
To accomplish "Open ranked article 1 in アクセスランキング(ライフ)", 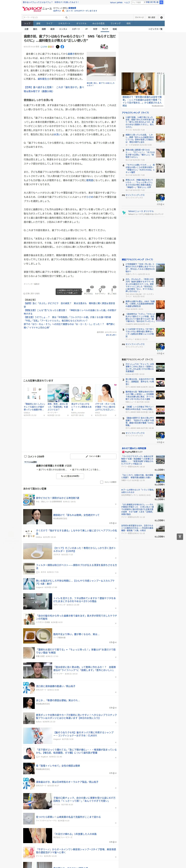I will (140, 122).
